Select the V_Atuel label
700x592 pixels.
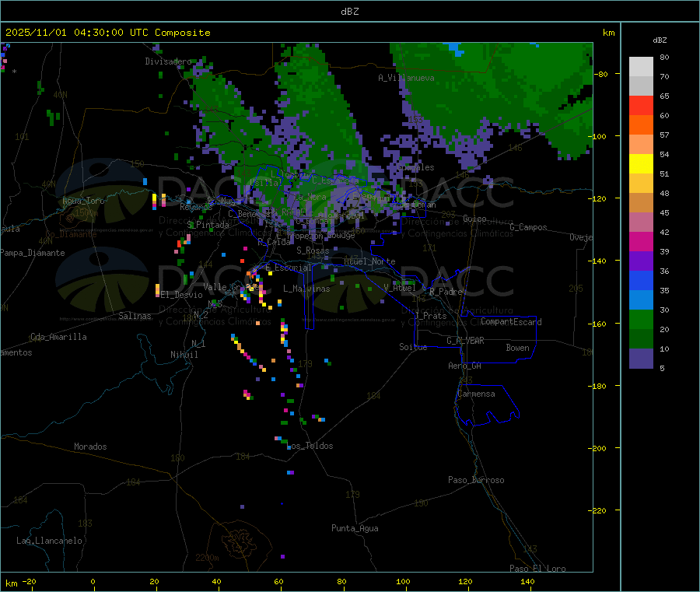click(400, 288)
